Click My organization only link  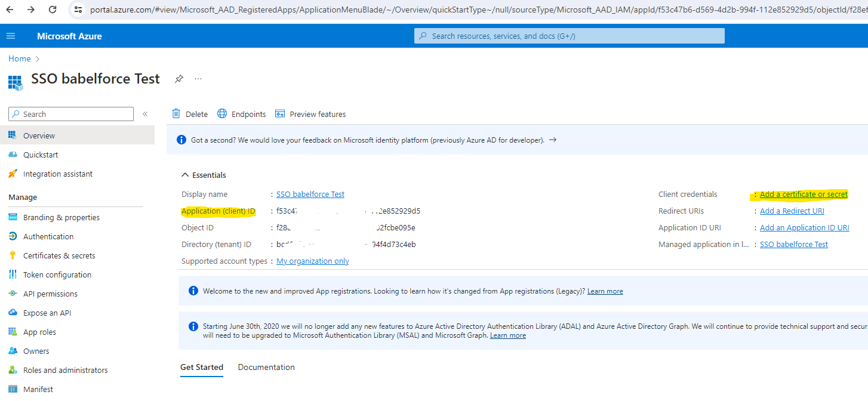point(313,261)
